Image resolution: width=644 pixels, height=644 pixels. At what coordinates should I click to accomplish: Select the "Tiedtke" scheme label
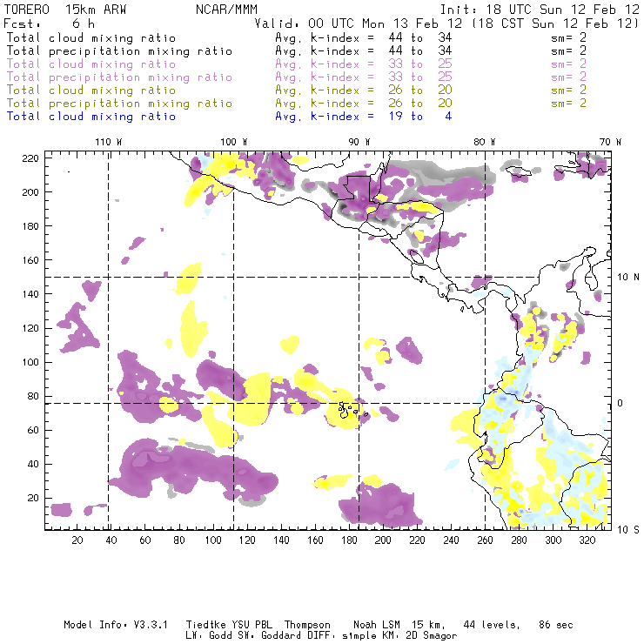[x=205, y=625]
